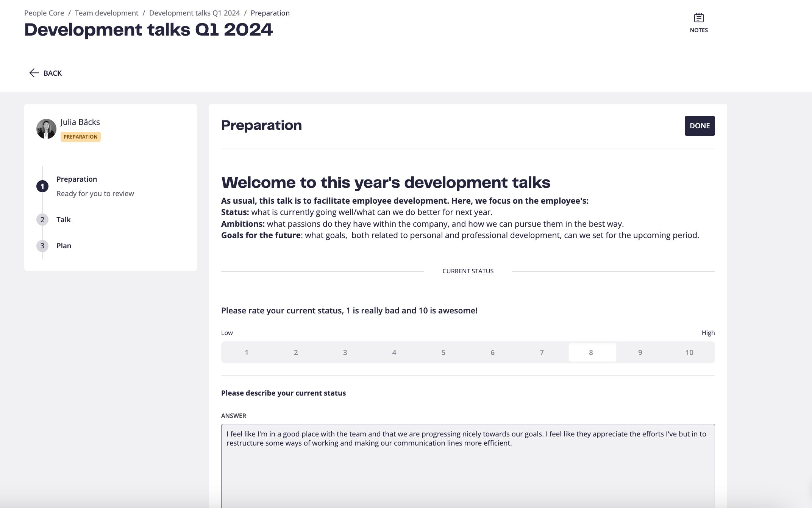Click Julia Bäcks profile avatar

pos(46,129)
